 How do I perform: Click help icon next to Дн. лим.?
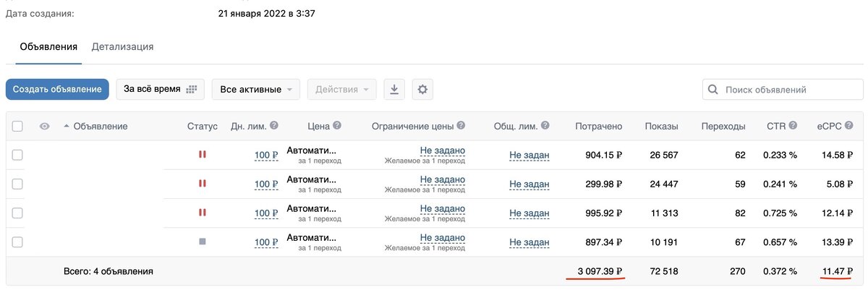(x=274, y=126)
